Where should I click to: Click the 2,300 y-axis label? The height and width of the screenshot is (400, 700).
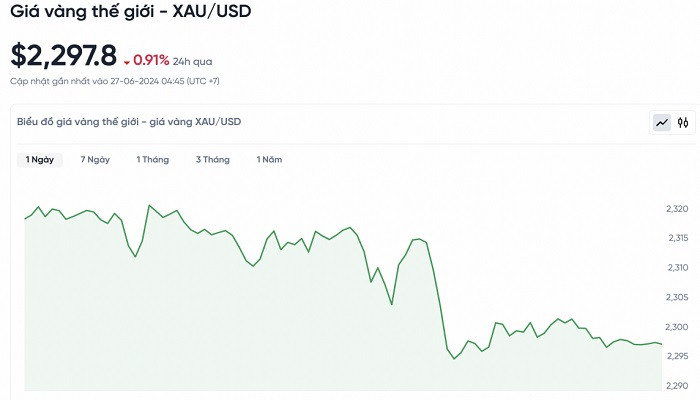[676, 328]
